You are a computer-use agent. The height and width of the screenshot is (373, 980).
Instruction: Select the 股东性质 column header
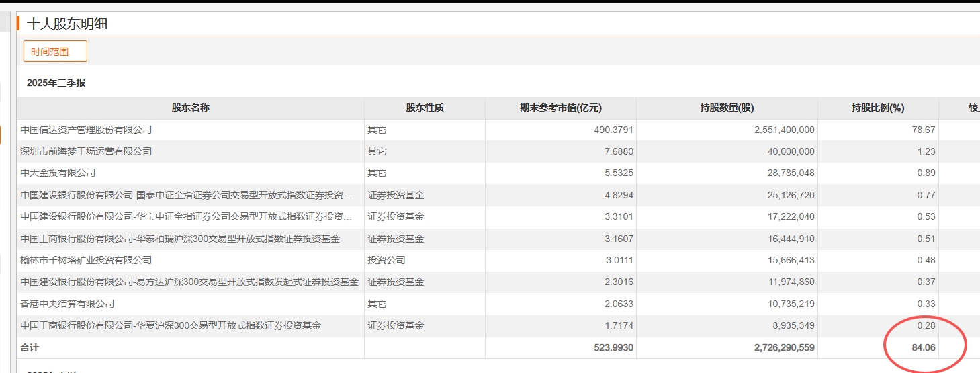pos(425,108)
